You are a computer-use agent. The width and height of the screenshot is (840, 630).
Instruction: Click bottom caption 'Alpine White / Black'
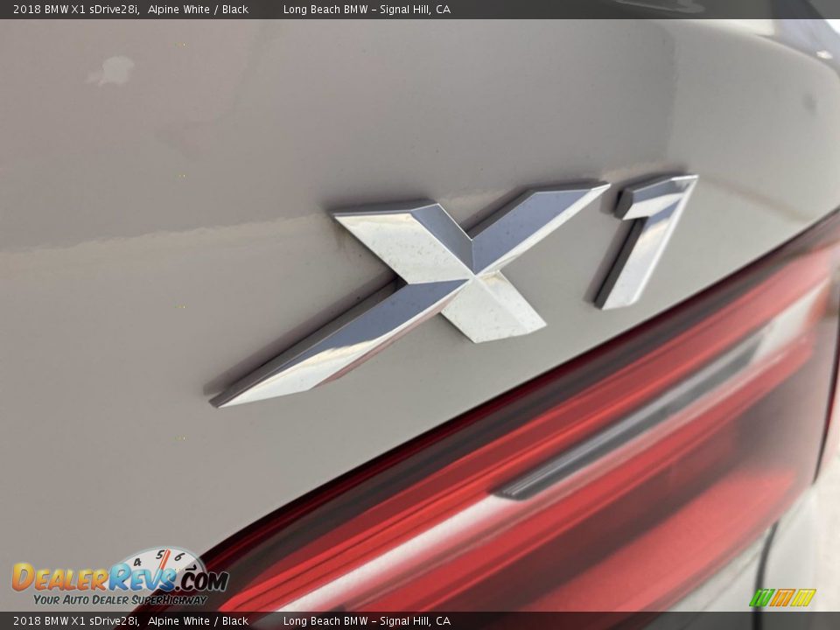[199, 621]
